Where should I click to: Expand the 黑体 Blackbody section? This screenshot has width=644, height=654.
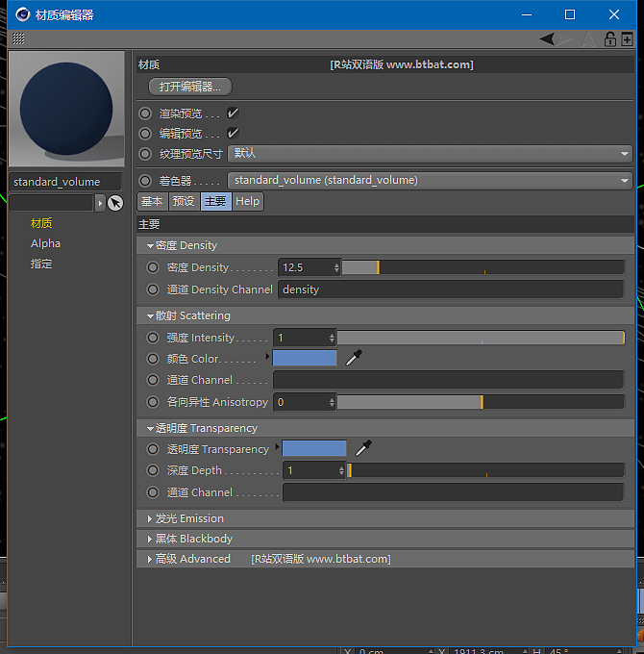(x=150, y=539)
